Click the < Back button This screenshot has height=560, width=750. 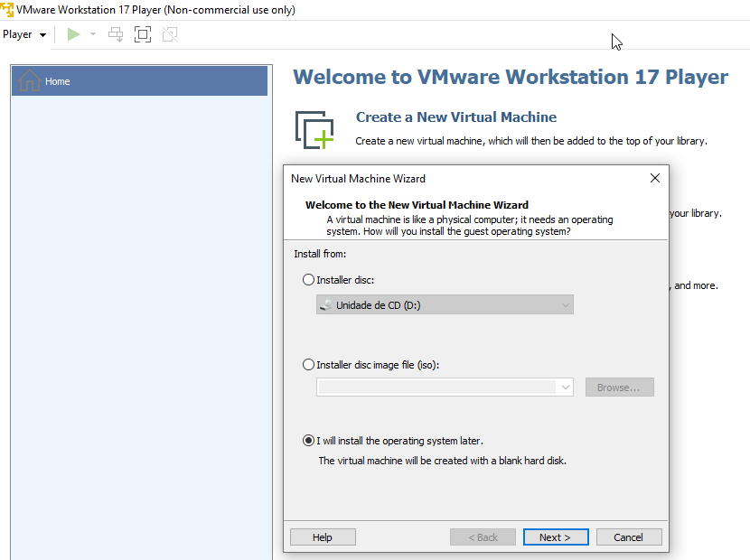coord(483,537)
